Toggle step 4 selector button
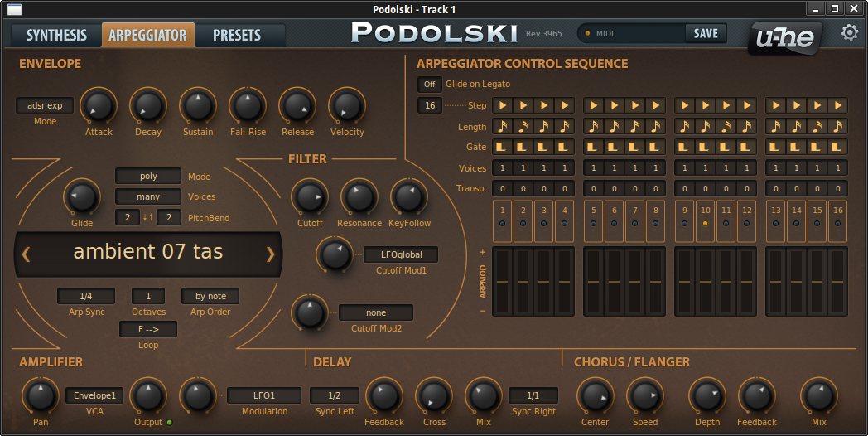 click(x=564, y=221)
